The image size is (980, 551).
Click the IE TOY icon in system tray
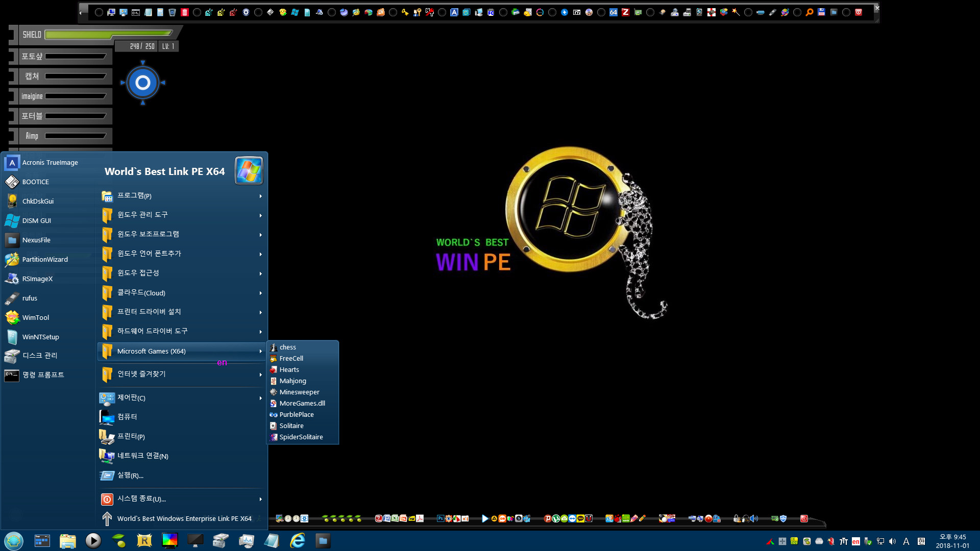click(794, 541)
